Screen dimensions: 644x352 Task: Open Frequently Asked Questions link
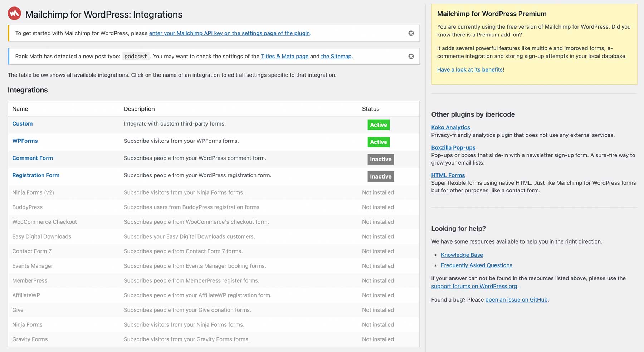tap(477, 265)
